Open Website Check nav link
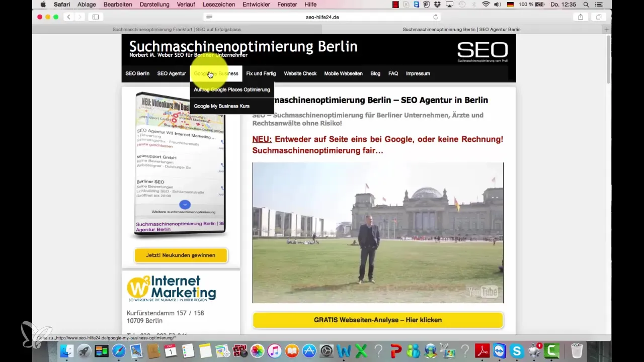Viewport: 644px width, 362px height. click(300, 73)
